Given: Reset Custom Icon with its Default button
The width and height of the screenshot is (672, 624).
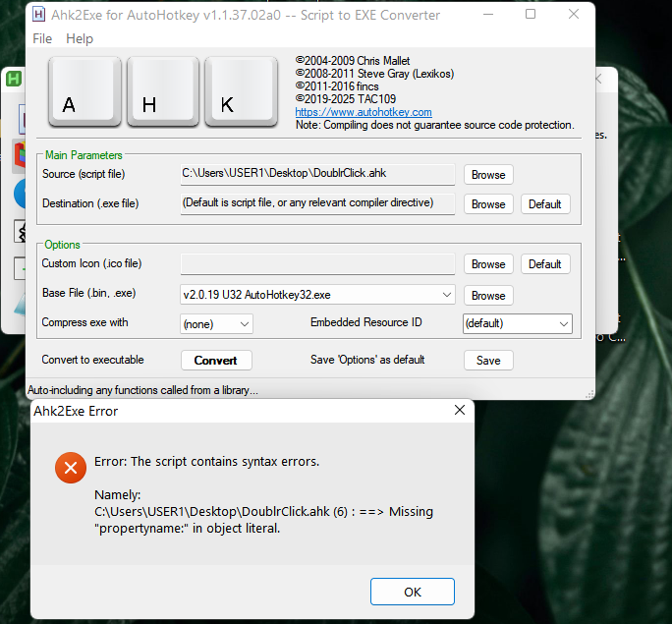Looking at the screenshot, I should pyautogui.click(x=545, y=264).
